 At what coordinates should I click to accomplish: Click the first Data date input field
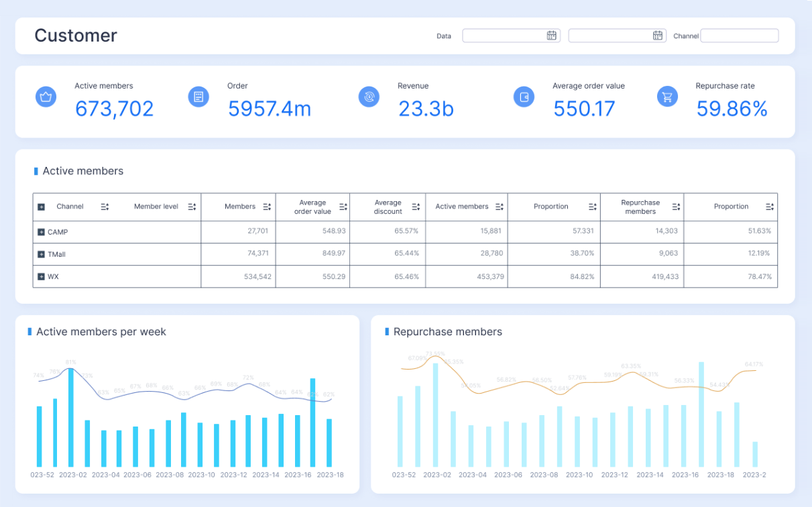(503, 36)
